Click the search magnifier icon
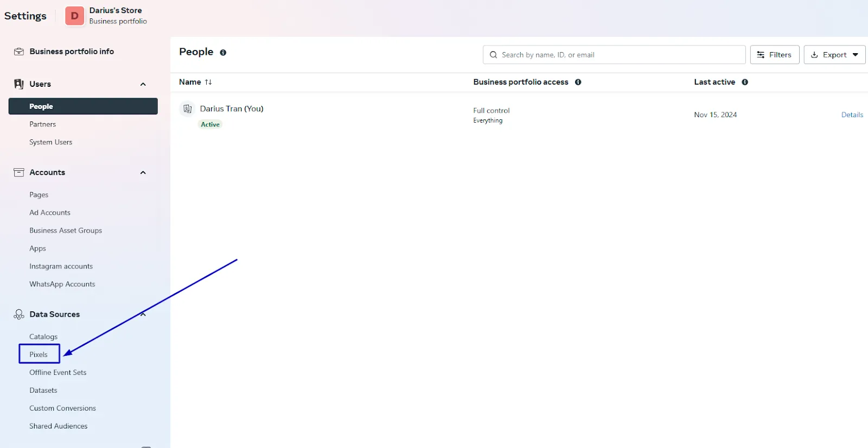 click(493, 55)
